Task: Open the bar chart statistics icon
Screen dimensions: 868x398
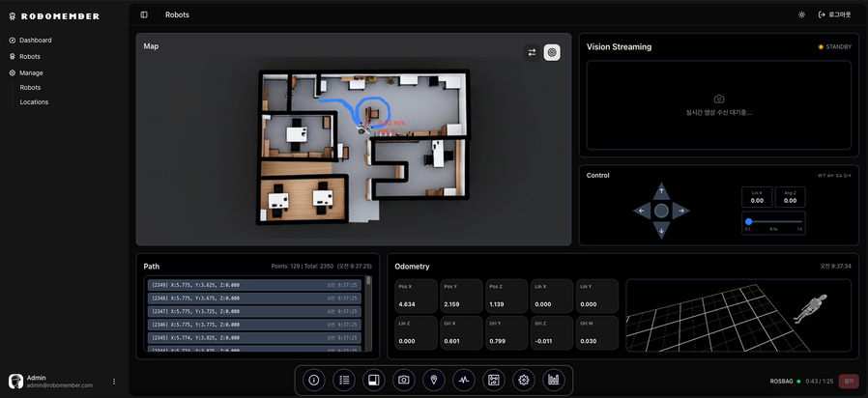Action: (x=553, y=381)
